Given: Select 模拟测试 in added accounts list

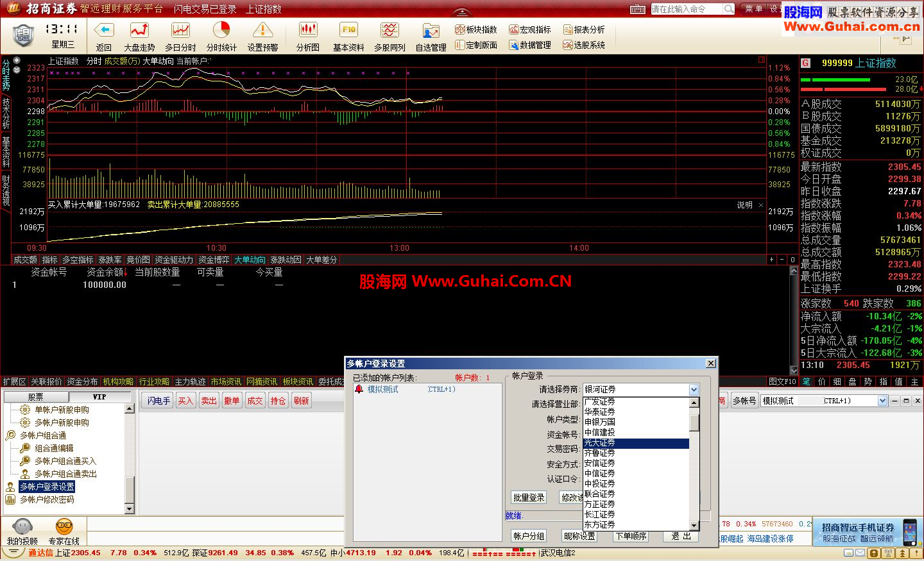Looking at the screenshot, I should (x=382, y=389).
